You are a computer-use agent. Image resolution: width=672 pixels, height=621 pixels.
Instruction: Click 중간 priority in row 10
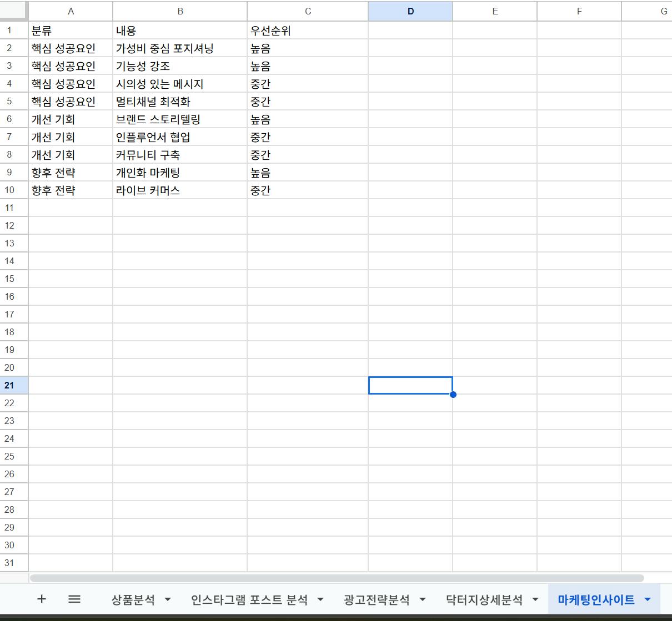308,190
